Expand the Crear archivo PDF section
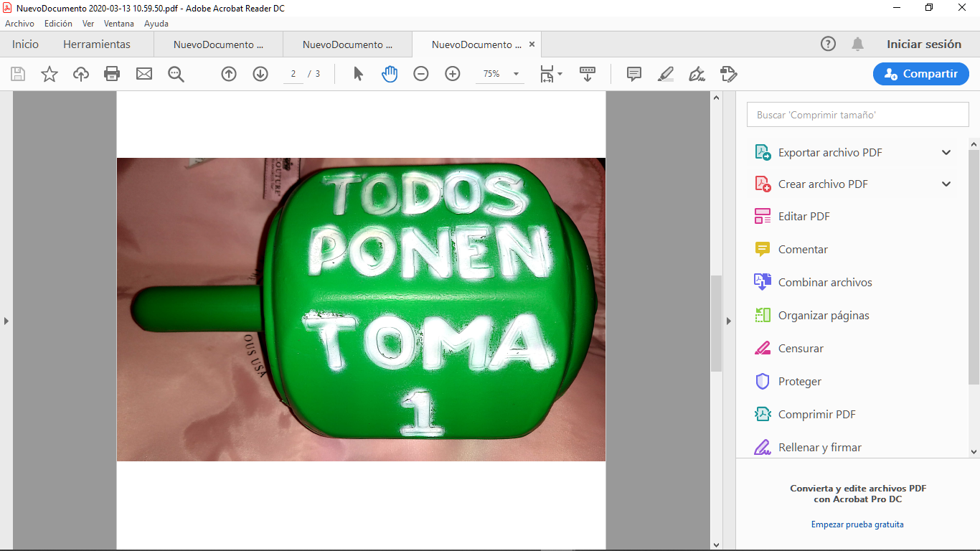This screenshot has width=980, height=551. (946, 184)
